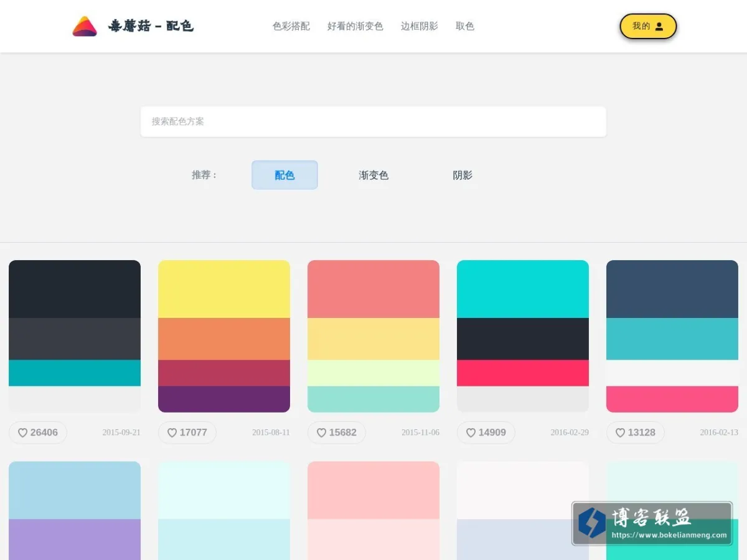Select the turquoise swatch above 14909

coord(523,289)
